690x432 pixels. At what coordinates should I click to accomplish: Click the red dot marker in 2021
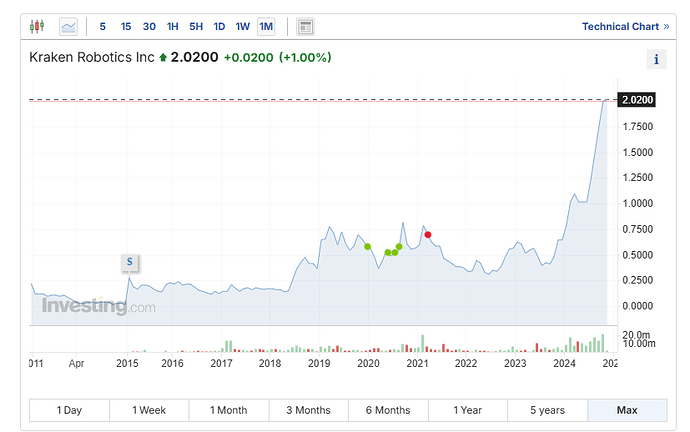[x=428, y=235]
